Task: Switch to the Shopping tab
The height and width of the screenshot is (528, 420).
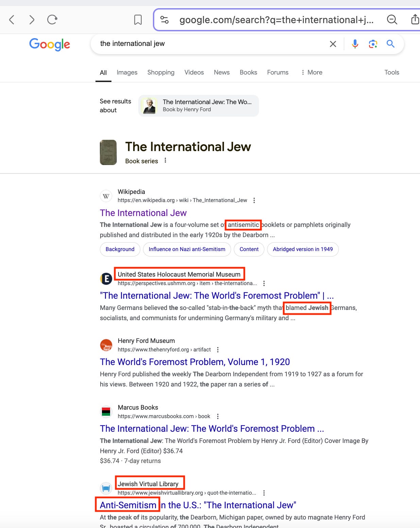Action: 161,72
